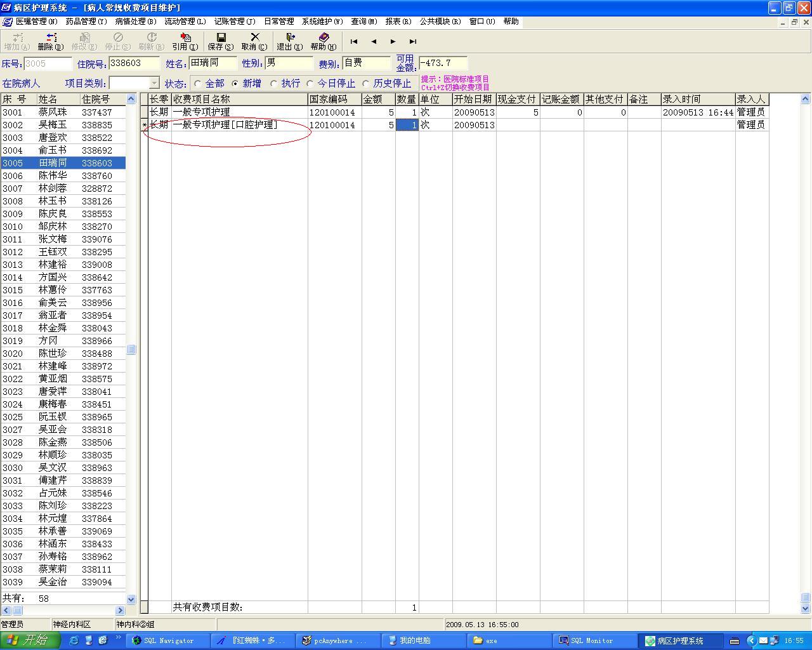Jump to the last record arrow
Image resolution: width=812 pixels, height=650 pixels.
pyautogui.click(x=413, y=42)
